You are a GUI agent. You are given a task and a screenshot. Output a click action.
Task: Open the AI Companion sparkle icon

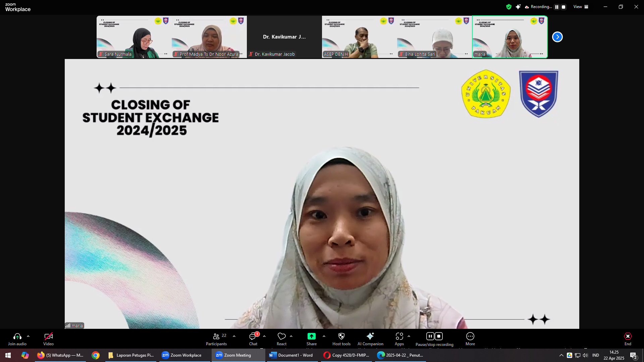[x=370, y=336]
